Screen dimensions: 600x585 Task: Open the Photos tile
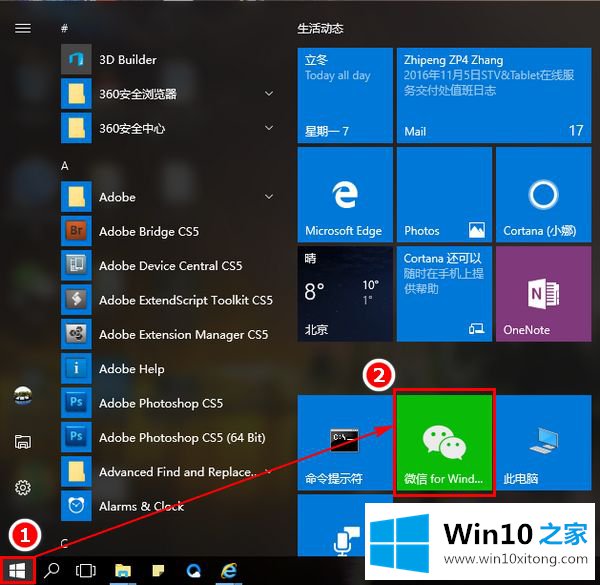click(x=444, y=195)
